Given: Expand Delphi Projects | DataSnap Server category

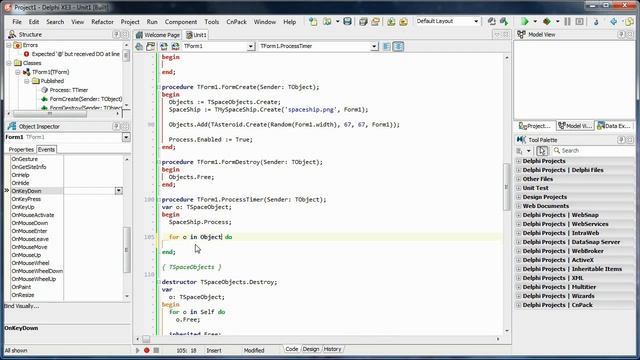Looking at the screenshot, I should (518, 242).
